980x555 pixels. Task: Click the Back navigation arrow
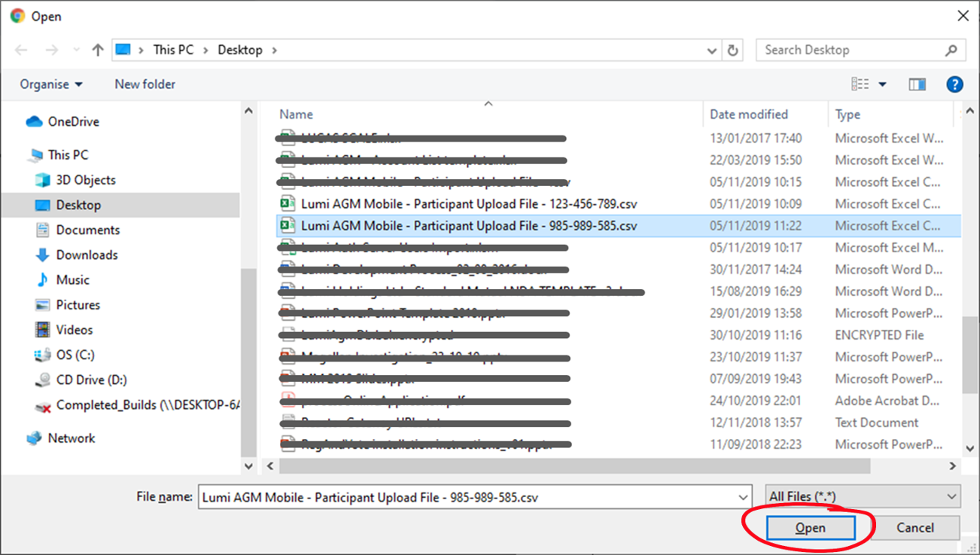(21, 50)
